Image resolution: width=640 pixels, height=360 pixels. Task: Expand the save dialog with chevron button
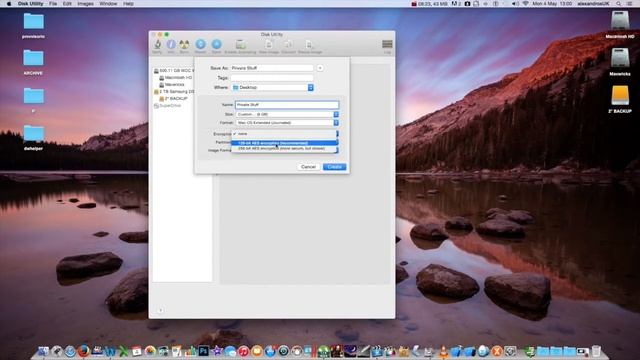320,68
